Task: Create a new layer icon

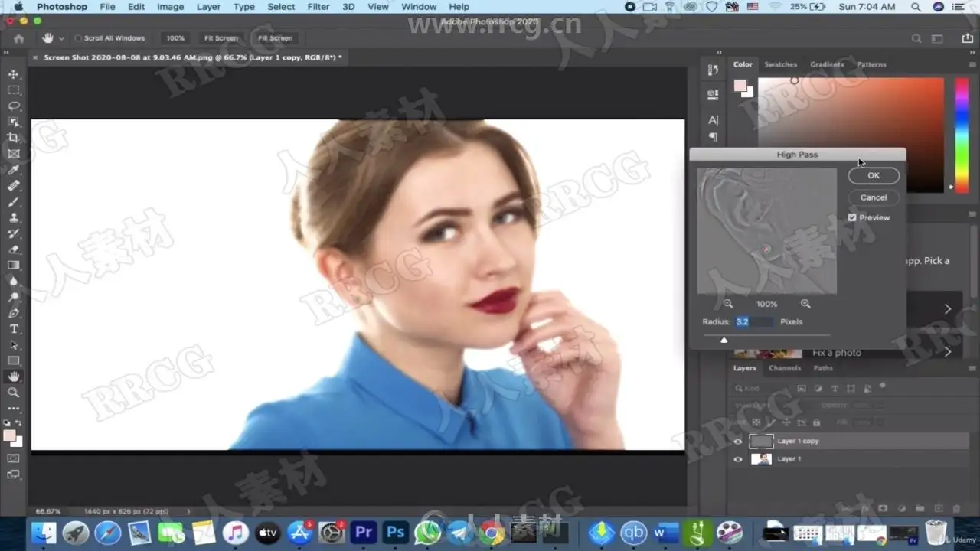Action: coord(939,508)
